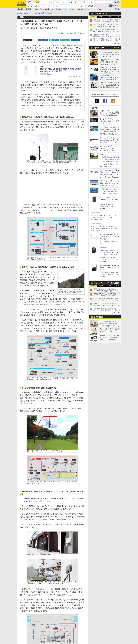
Task: Open the PC Watch tab in the site nav
Action: 43,2
